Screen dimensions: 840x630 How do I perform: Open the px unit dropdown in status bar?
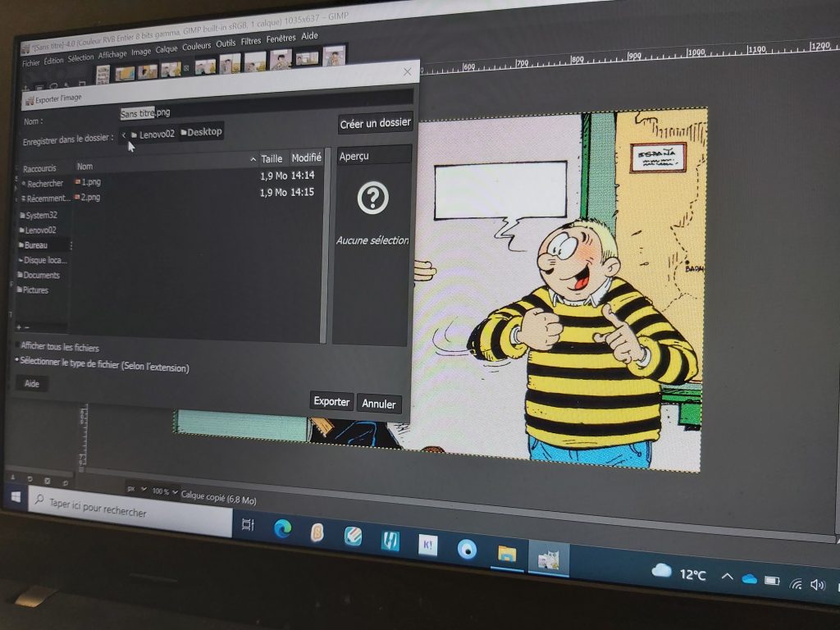[137, 489]
